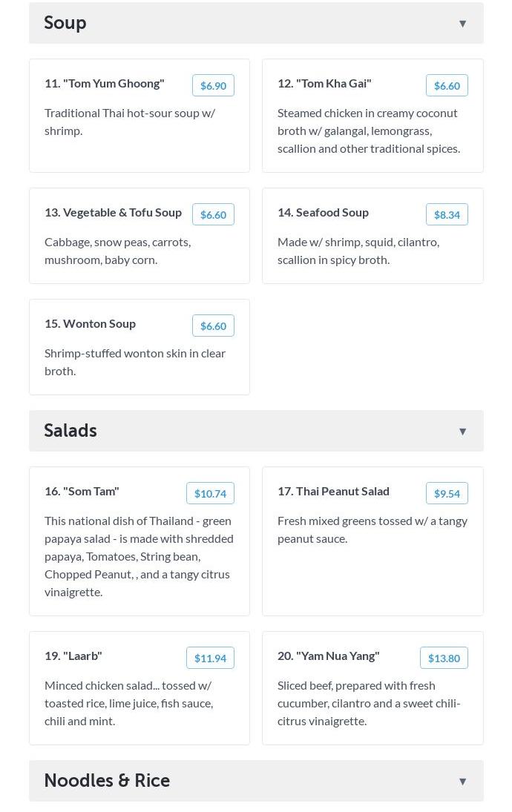Click the Laarb $11.94 price button
The image size is (512, 812).
(x=210, y=658)
